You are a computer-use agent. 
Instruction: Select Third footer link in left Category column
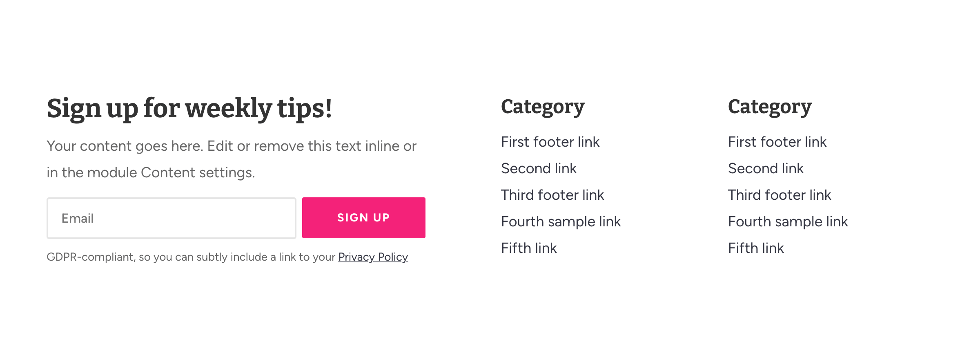click(552, 195)
